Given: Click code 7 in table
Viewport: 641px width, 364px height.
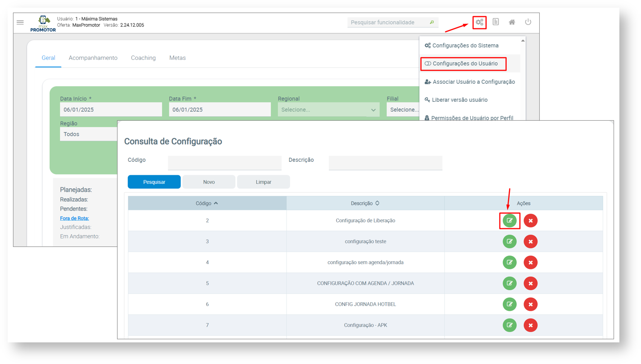Looking at the screenshot, I should pyautogui.click(x=207, y=325).
